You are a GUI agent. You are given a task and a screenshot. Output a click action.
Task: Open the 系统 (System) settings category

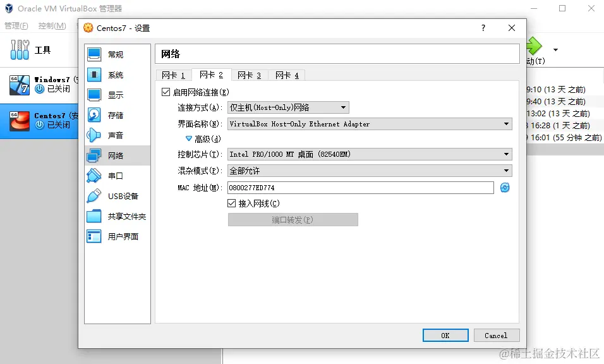coord(117,75)
